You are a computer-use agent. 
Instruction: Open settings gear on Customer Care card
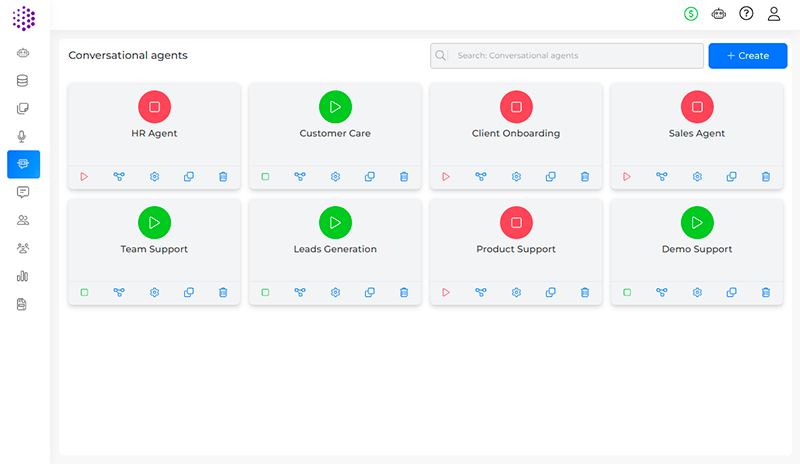(x=335, y=177)
